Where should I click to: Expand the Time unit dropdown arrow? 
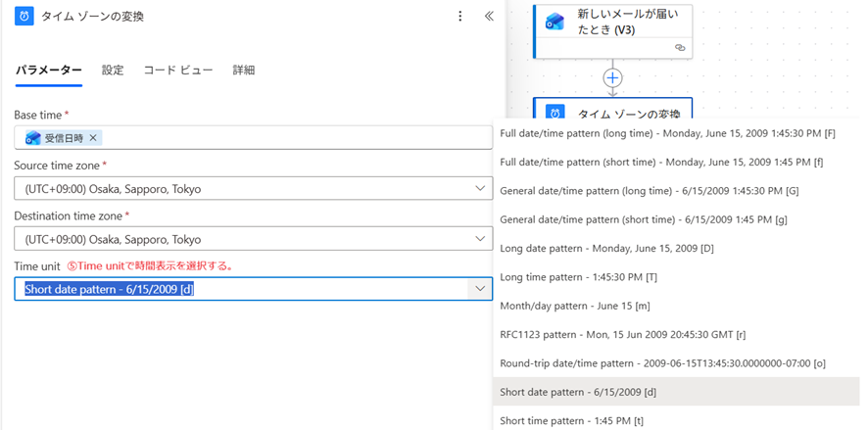coord(479,288)
